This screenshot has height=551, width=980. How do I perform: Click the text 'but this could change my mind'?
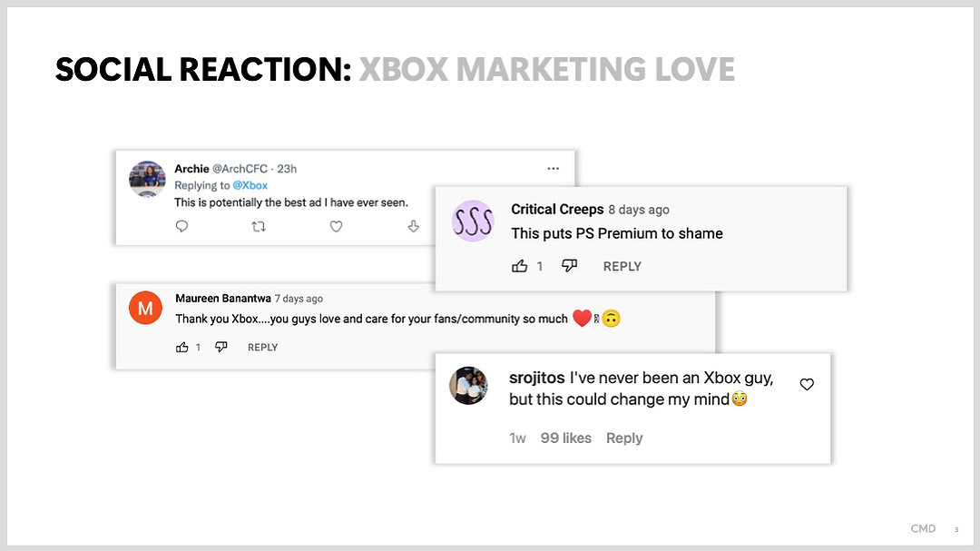620,399
